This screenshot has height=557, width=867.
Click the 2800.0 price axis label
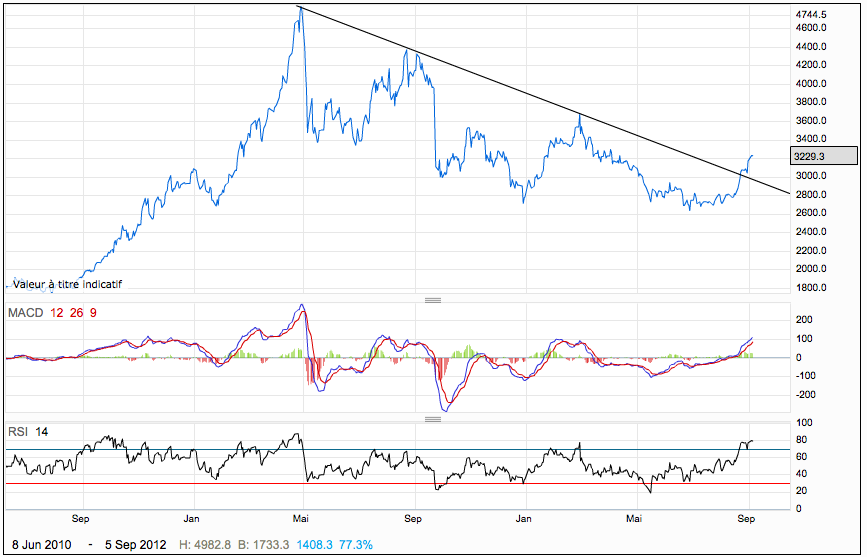click(x=811, y=195)
